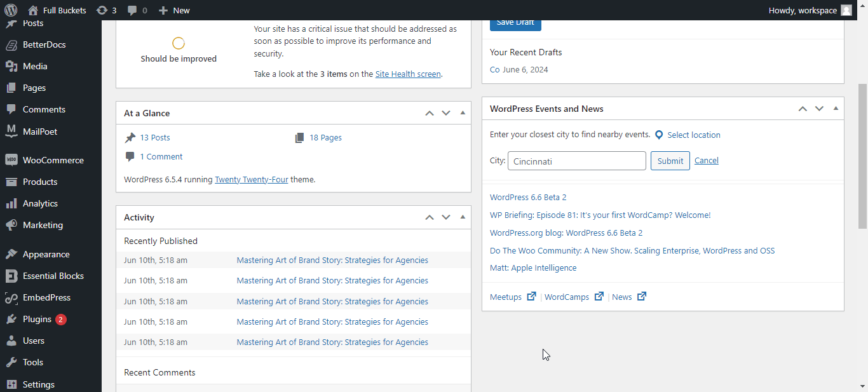
Task: Open the Essential Blocks sidebar icon
Action: coord(11,276)
